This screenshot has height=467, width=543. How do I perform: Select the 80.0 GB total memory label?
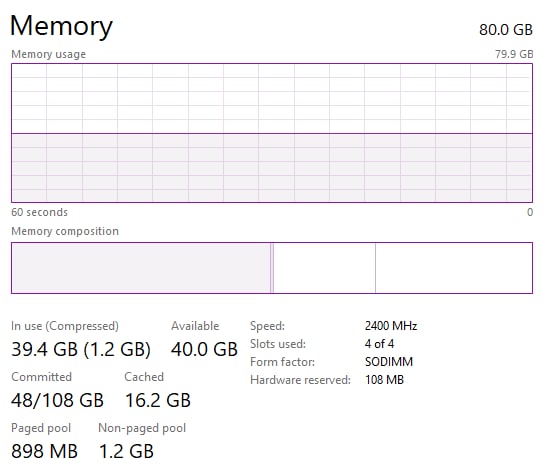point(506,30)
